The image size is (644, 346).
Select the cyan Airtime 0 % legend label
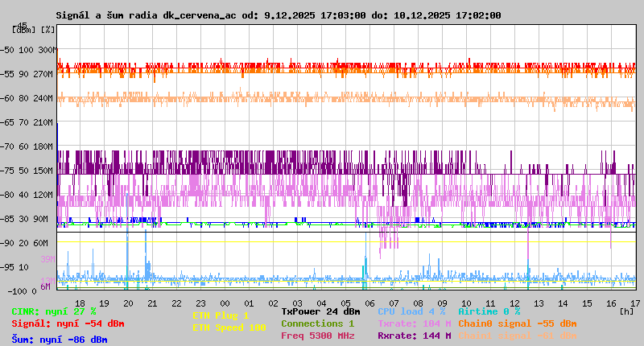point(489,311)
